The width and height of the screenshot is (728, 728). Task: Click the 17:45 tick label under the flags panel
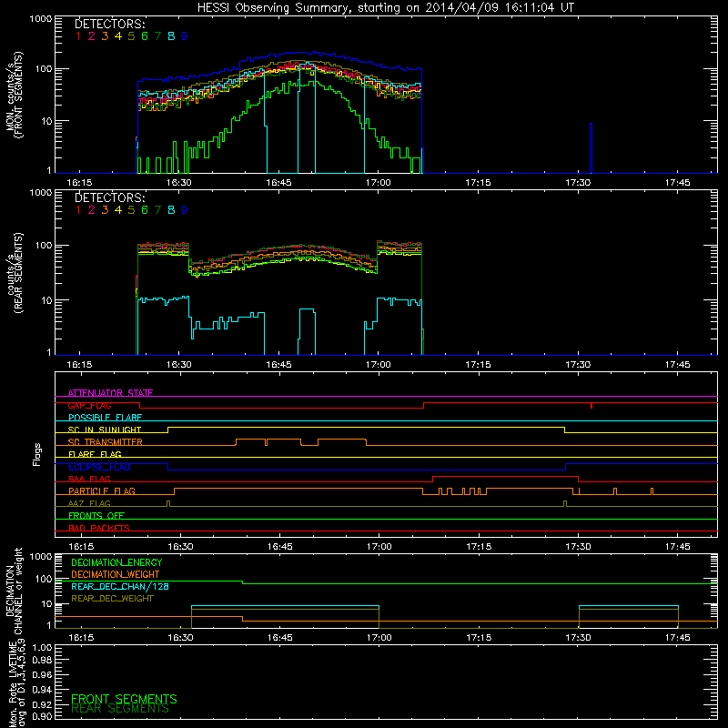677,547
